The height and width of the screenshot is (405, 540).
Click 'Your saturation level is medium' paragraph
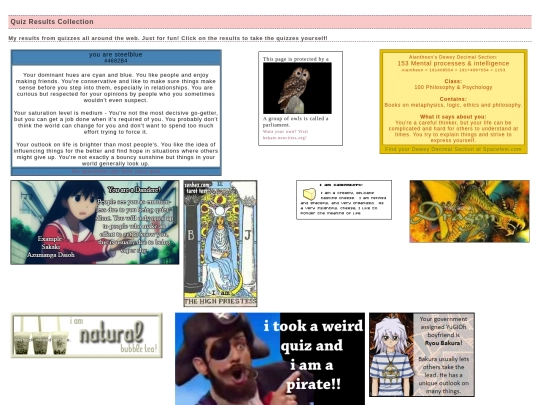pos(116,122)
